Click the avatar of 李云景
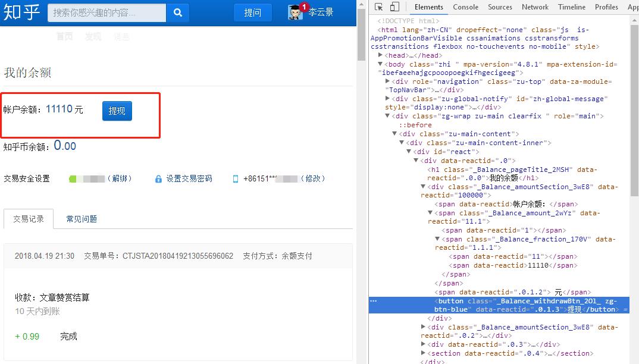This screenshot has width=639, height=364. (293, 13)
